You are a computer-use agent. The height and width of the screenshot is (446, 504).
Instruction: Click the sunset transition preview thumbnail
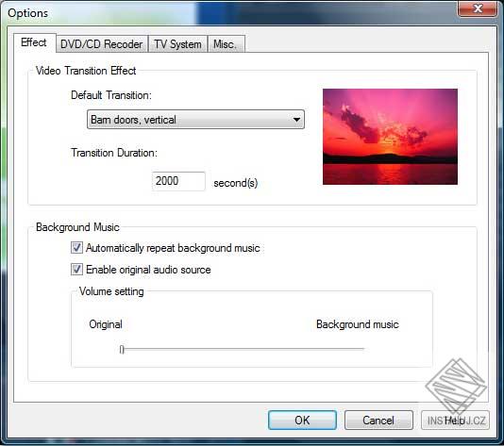390,137
